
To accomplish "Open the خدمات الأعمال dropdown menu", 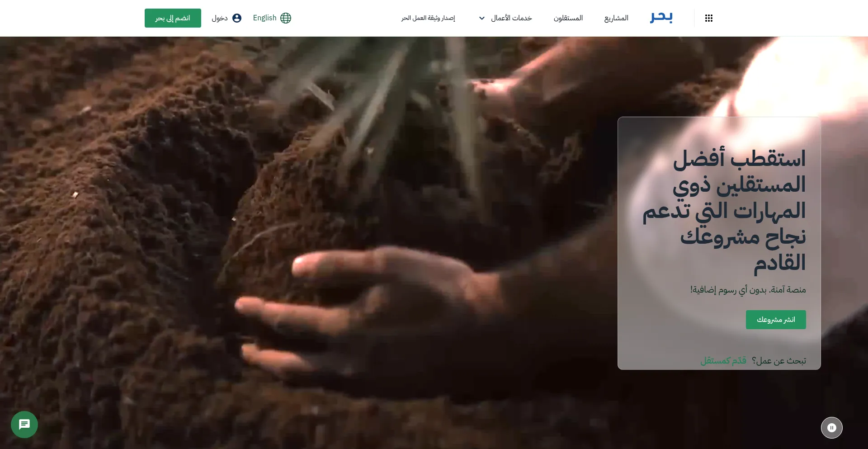I will click(511, 18).
